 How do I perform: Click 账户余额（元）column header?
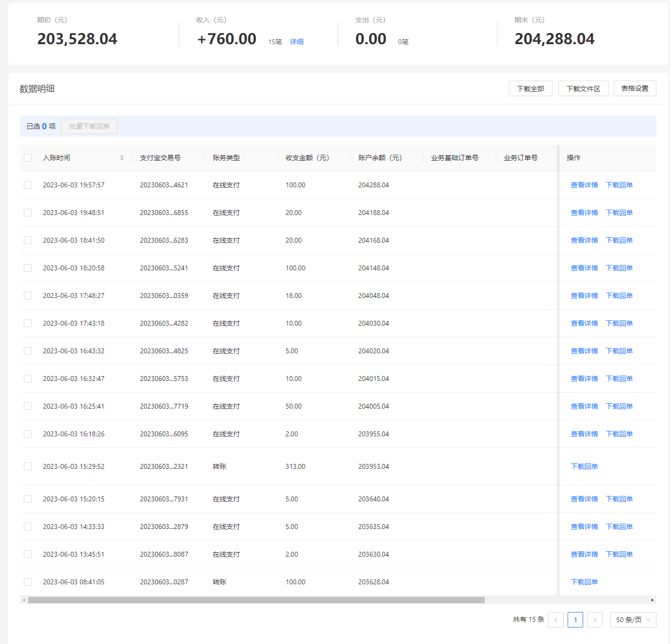[x=380, y=158]
